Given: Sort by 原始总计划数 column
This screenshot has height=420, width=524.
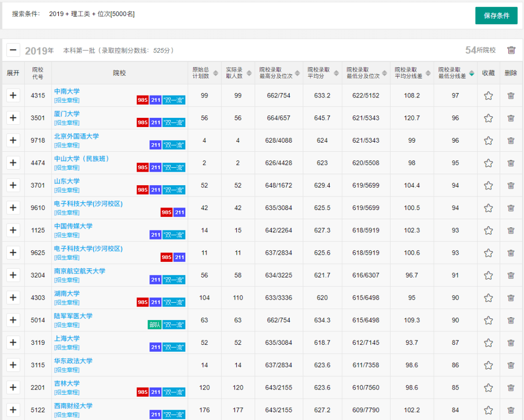Looking at the screenshot, I should coord(215,73).
